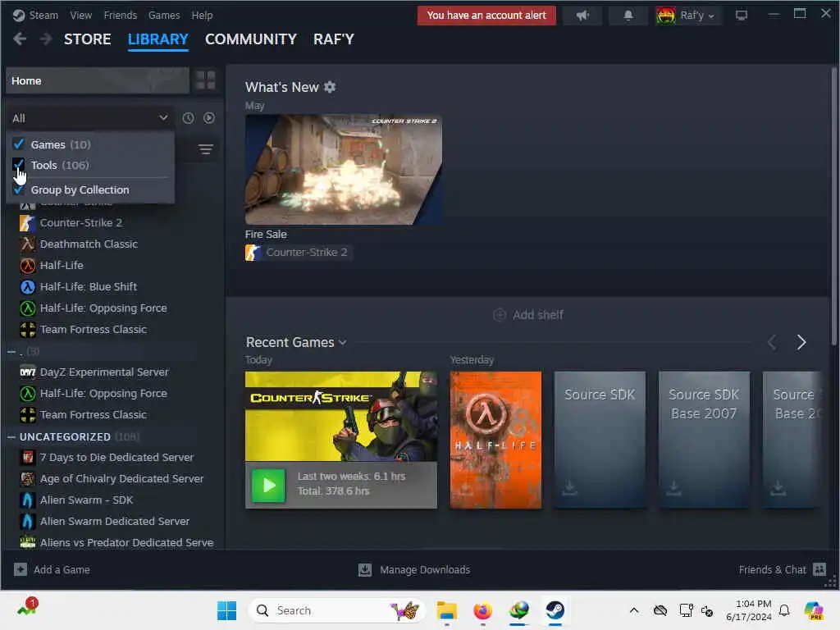
Task: Open Firefox from taskbar
Action: point(482,610)
